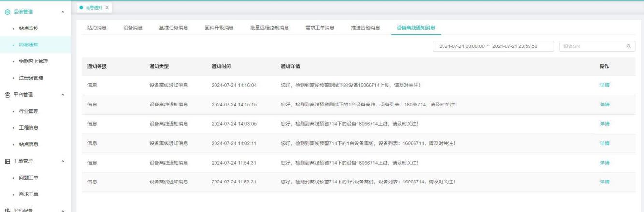This screenshot has height=212, width=644.
Task: Click the 运维管理 gear icon in sidebar
Action: [x=6, y=11]
